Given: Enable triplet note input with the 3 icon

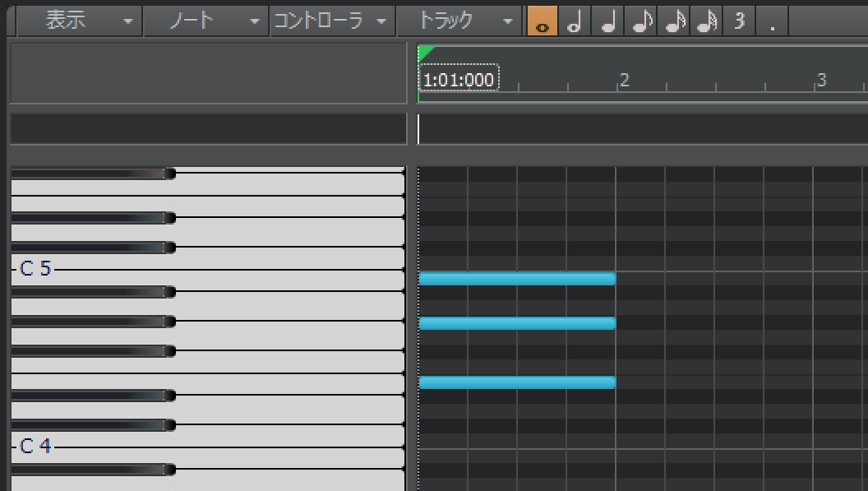Looking at the screenshot, I should 738,21.
